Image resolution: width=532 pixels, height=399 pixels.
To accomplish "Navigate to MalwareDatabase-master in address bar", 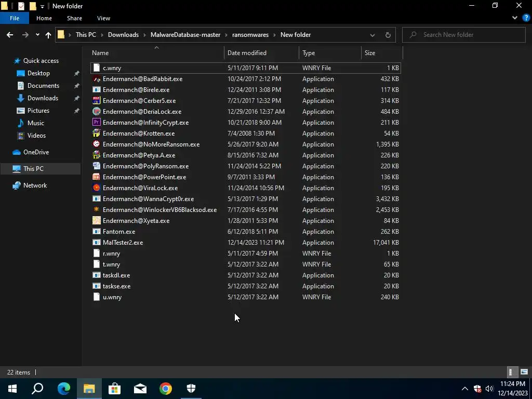I will pyautogui.click(x=185, y=35).
